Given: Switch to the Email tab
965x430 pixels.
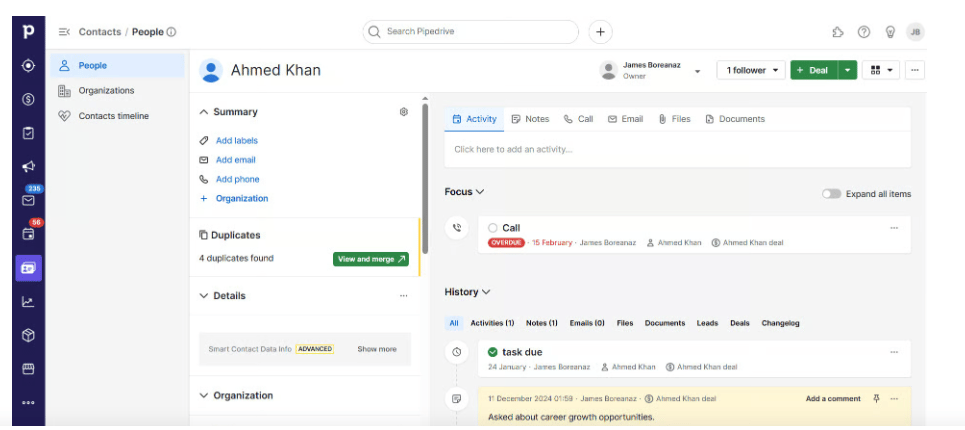Looking at the screenshot, I should coord(625,119).
